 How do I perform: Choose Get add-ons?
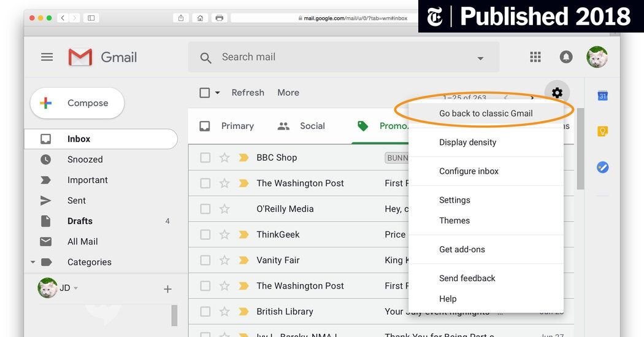coord(486,249)
